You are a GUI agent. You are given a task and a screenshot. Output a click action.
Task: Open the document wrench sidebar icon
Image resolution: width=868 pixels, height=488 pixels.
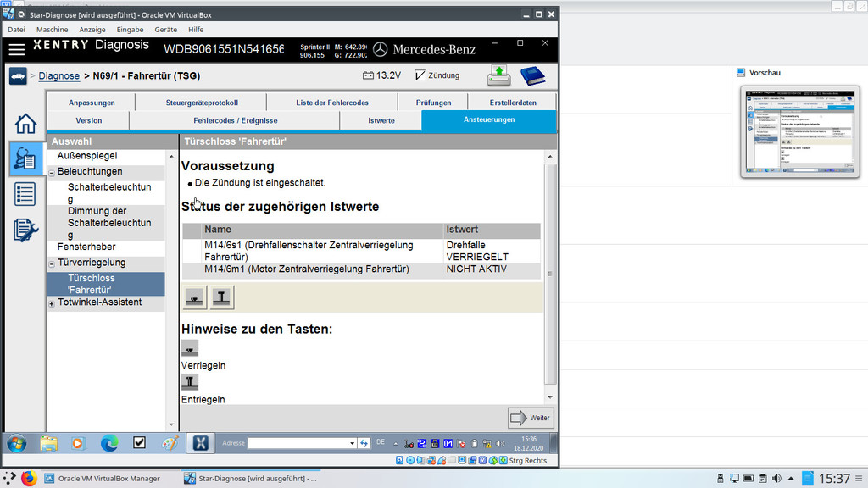(x=25, y=230)
